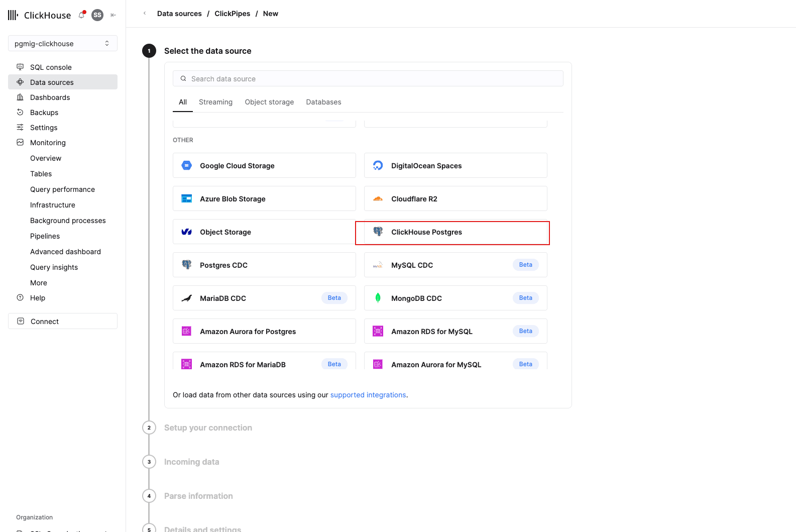Screen dimensions: 796x532
Task: Open Monitoring Tables page
Action: click(41, 174)
